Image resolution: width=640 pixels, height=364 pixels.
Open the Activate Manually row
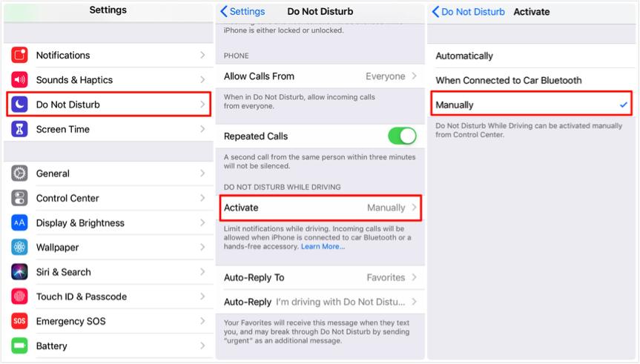click(x=320, y=208)
